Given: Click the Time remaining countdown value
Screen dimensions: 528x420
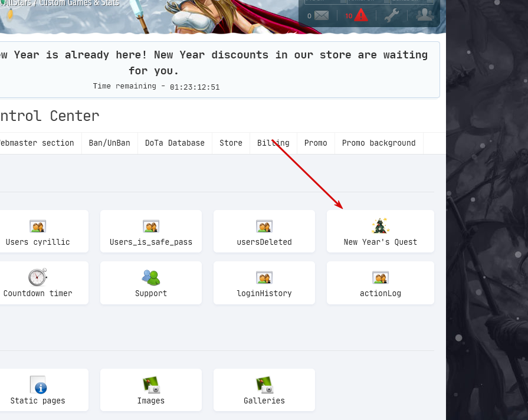Looking at the screenshot, I should tap(195, 87).
